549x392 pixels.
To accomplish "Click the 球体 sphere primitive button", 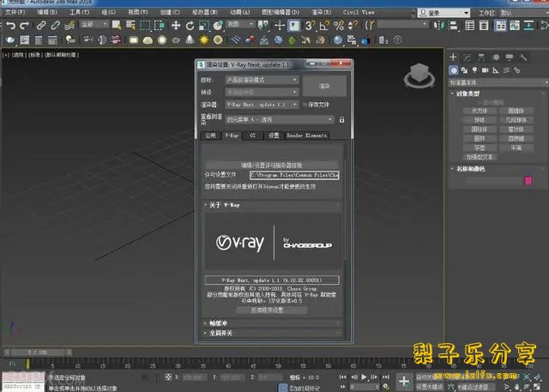I will point(480,120).
